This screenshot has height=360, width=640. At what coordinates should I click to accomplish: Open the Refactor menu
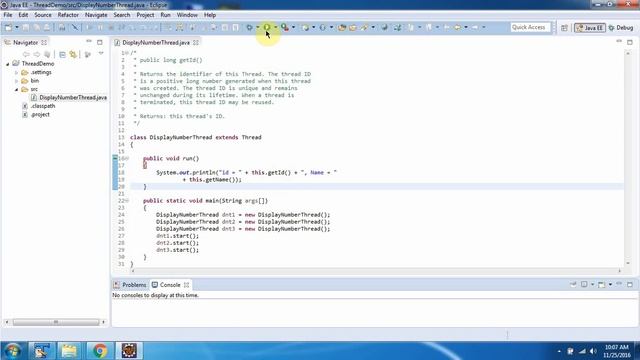[x=68, y=15]
